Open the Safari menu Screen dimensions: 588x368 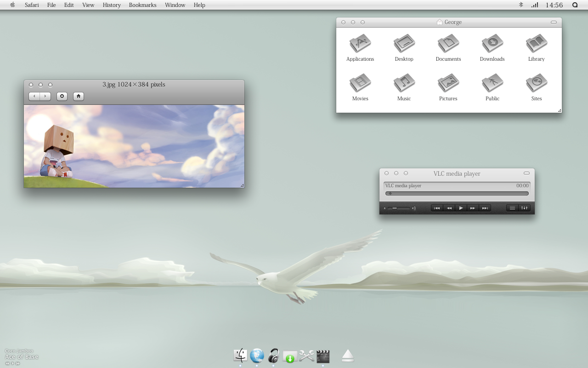pyautogui.click(x=32, y=5)
